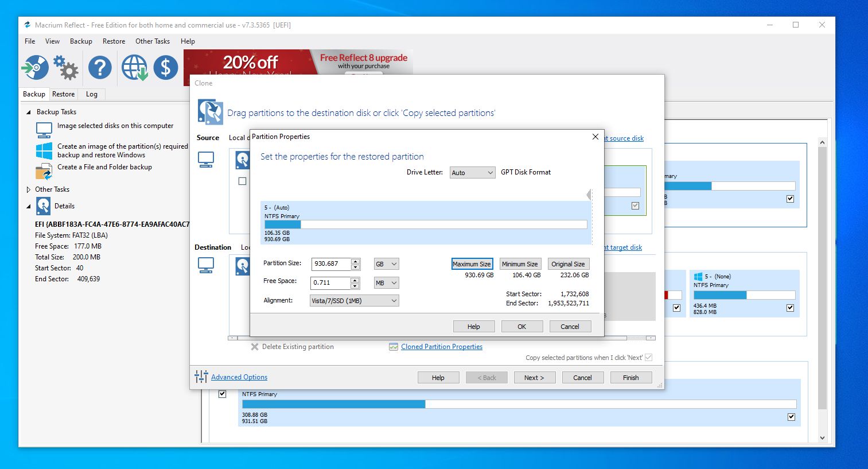
Task: Click the Minimum Size button
Action: tap(520, 264)
